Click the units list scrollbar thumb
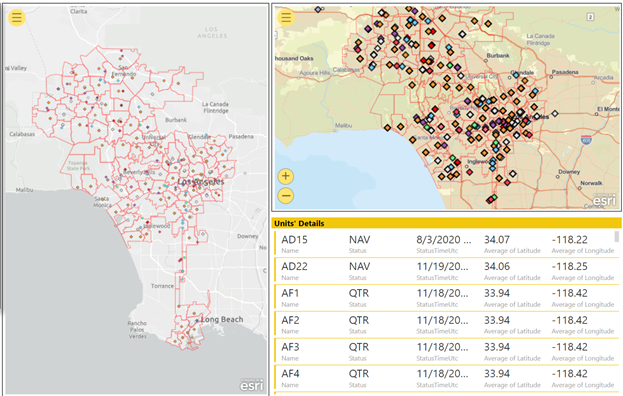This screenshot has width=623, height=396. tap(617, 237)
